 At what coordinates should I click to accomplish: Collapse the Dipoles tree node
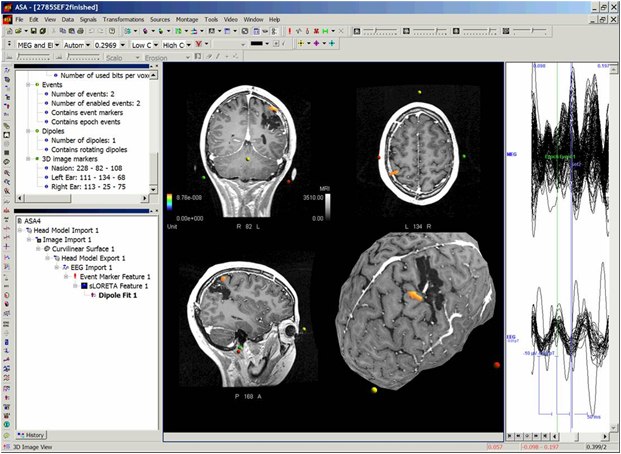(x=27, y=129)
